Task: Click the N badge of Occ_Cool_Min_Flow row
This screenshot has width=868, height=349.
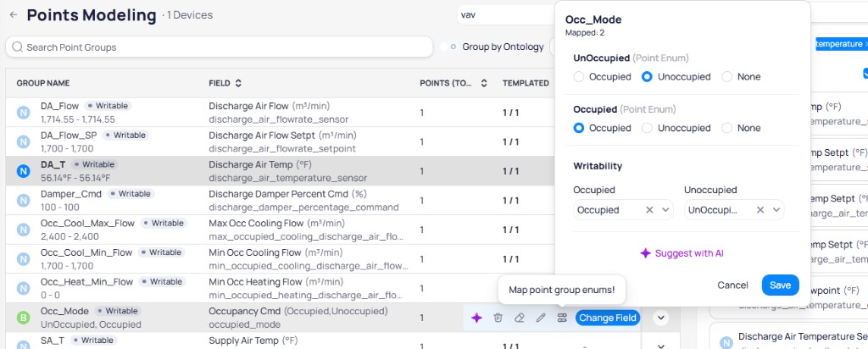Action: click(x=23, y=259)
